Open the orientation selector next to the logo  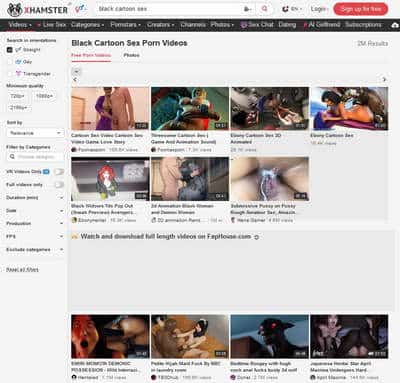(80, 9)
